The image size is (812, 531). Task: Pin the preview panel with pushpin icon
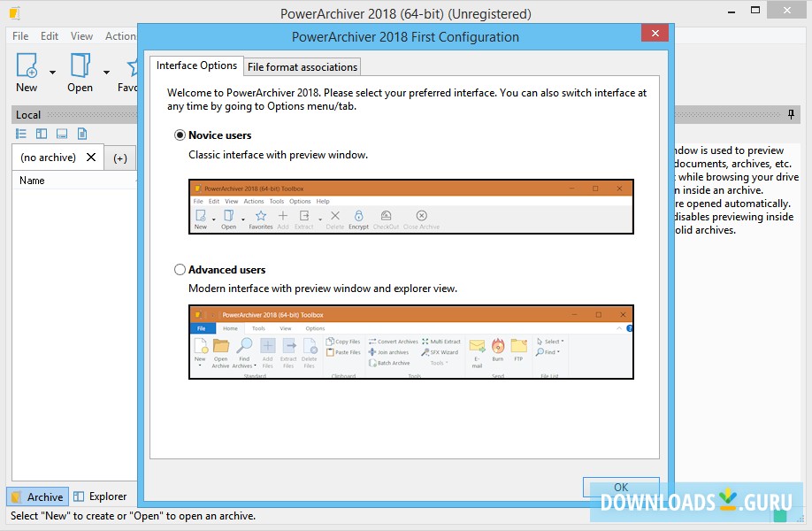pyautogui.click(x=791, y=114)
